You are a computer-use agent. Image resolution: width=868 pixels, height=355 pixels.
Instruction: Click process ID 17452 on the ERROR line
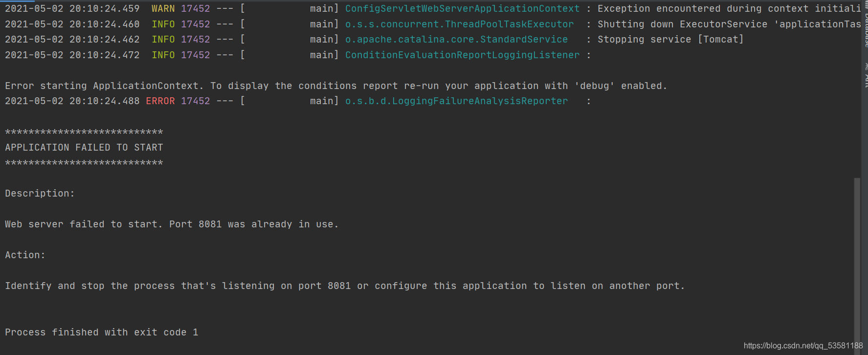[x=195, y=101]
